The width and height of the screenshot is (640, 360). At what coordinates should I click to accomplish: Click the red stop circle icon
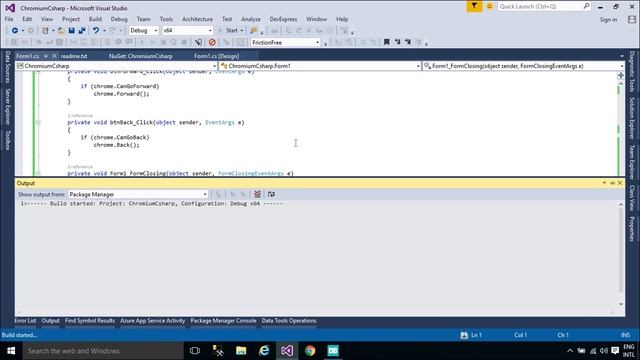pyautogui.click(x=212, y=42)
